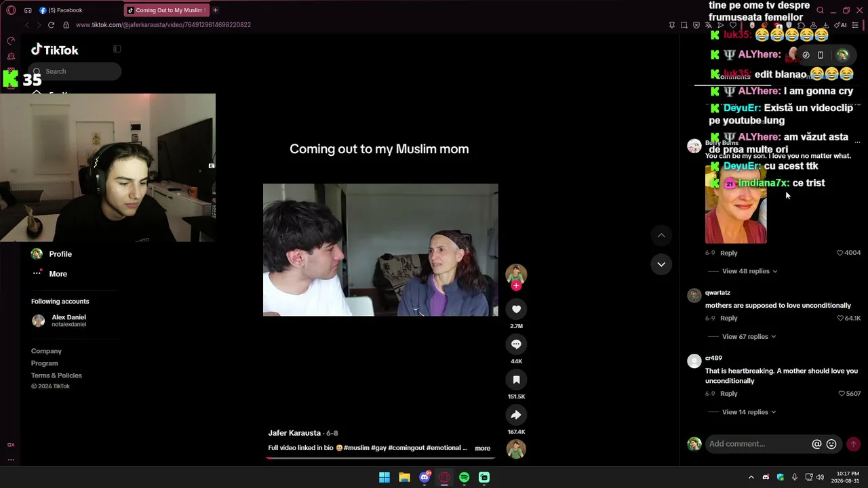This screenshot has width=868, height=488.
Task: Take a snapshot with the browser toolbar
Action: [684, 25]
